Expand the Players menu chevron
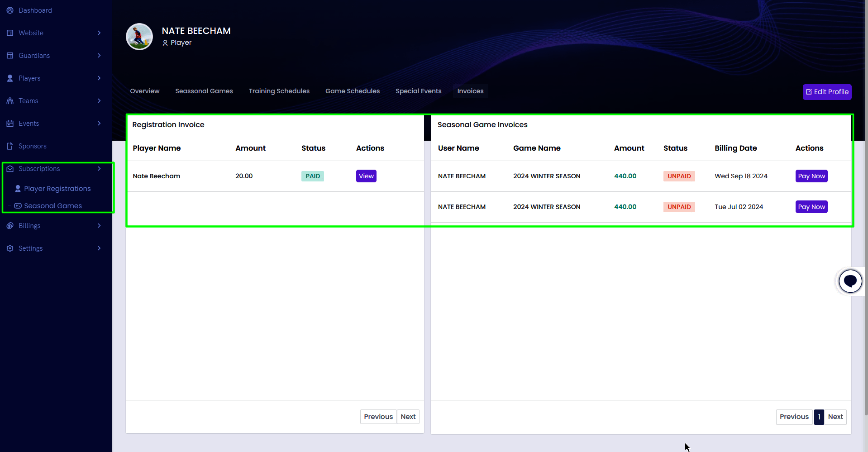Image resolution: width=868 pixels, height=452 pixels. coord(99,78)
